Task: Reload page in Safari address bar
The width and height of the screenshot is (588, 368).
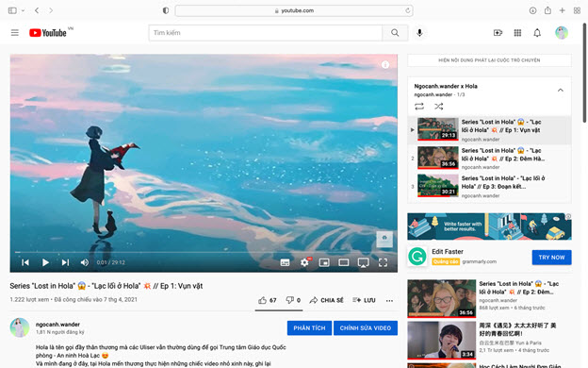Action: (408, 10)
